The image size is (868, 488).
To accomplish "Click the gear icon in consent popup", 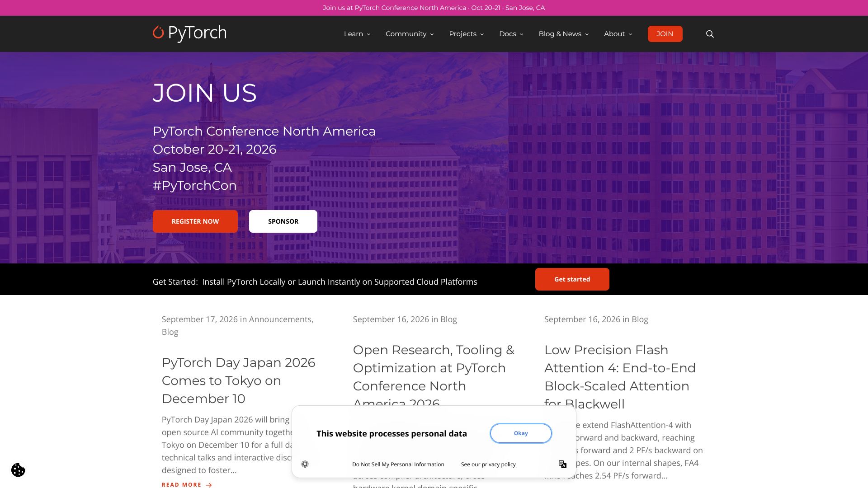I will (305, 464).
